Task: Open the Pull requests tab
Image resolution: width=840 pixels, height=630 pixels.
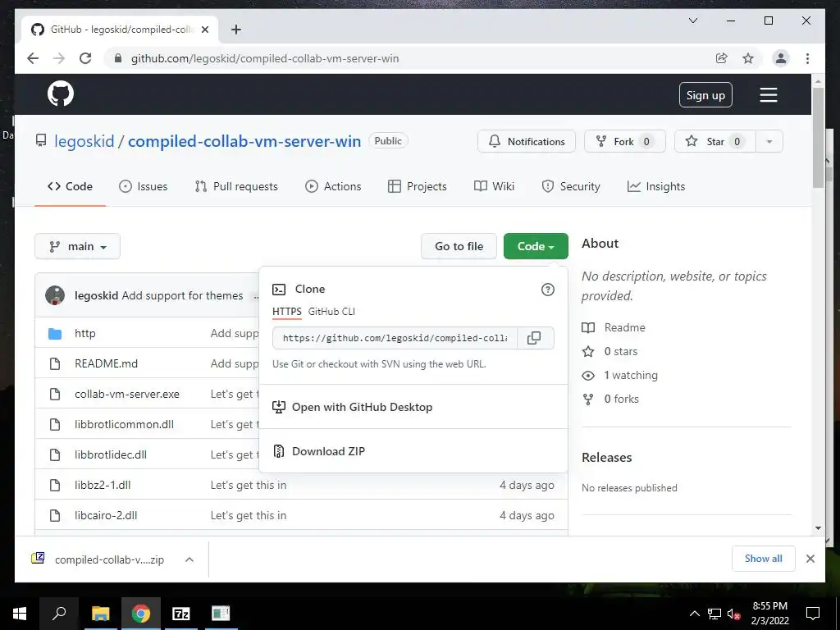Action: pyautogui.click(x=236, y=186)
